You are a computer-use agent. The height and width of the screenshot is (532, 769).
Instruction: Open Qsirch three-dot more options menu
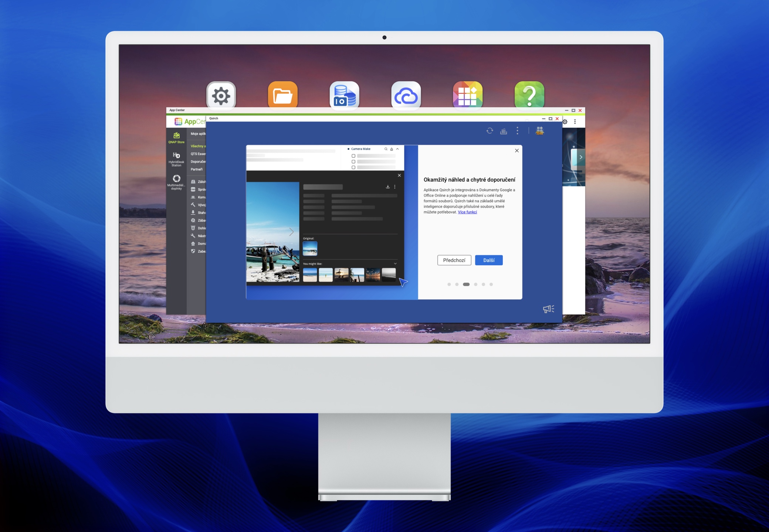(517, 131)
